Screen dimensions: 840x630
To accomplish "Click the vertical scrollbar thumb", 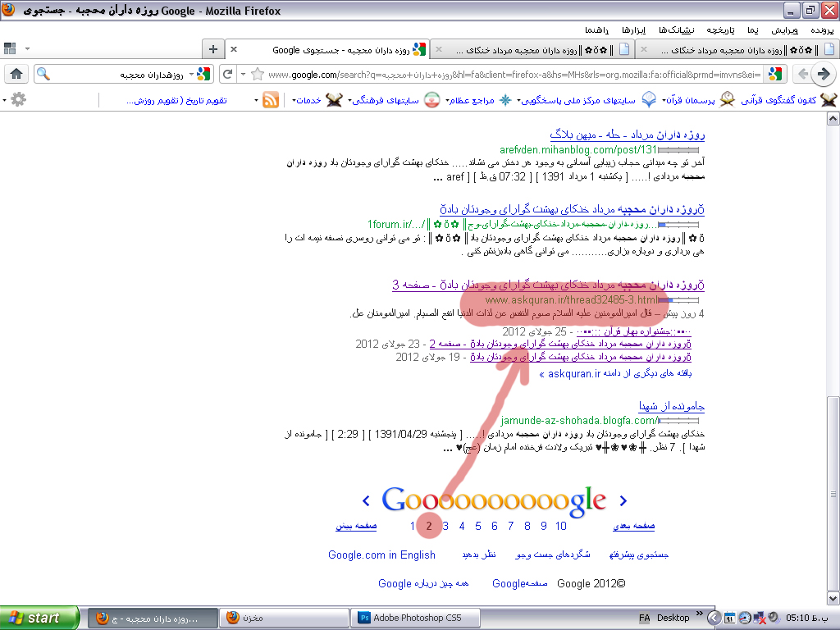I will 833,492.
